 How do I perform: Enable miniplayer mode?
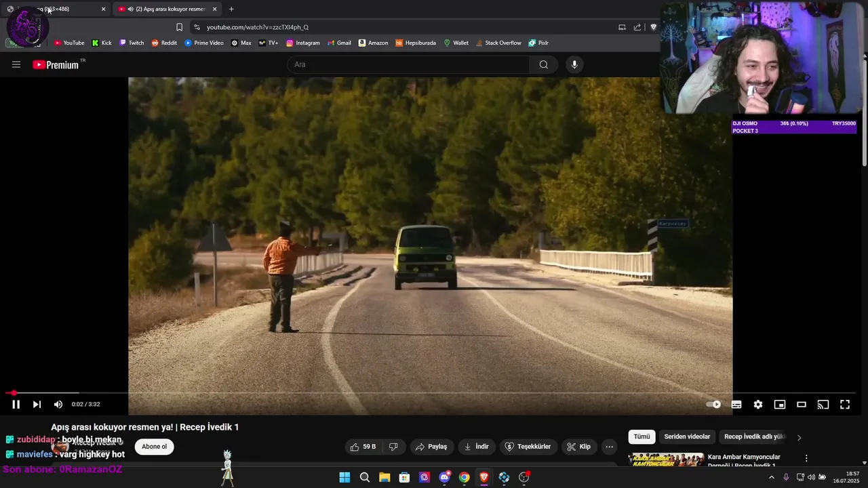coord(780,405)
